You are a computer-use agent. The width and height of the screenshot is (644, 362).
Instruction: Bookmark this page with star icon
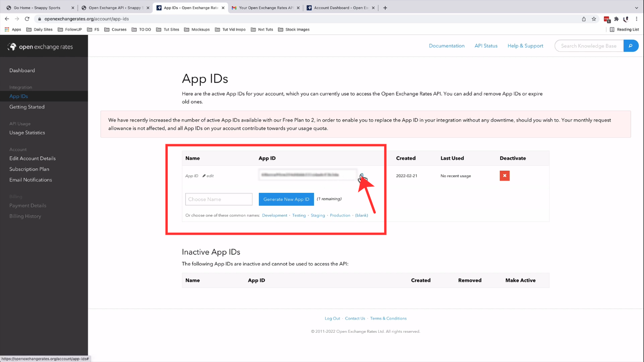point(594,19)
